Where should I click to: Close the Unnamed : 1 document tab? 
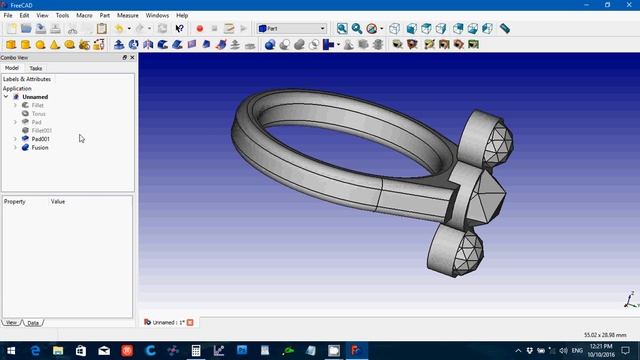click(190, 322)
